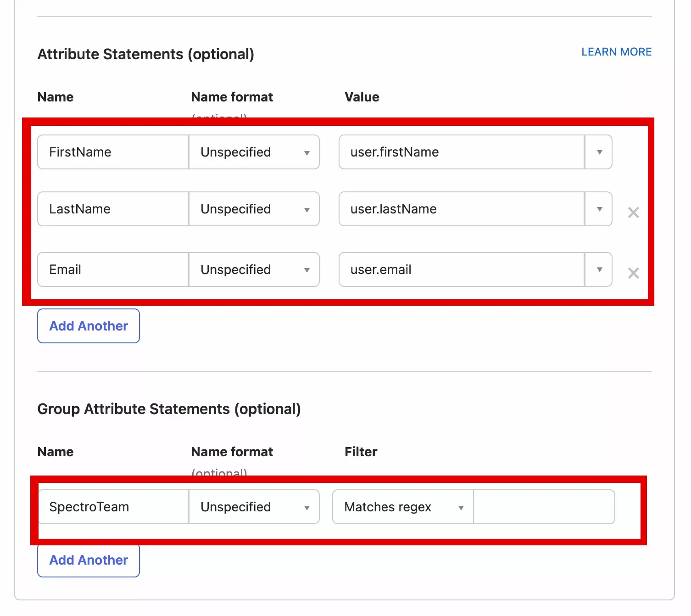Click the empty regex filter value field
This screenshot has width=691, height=616.
pyautogui.click(x=544, y=507)
